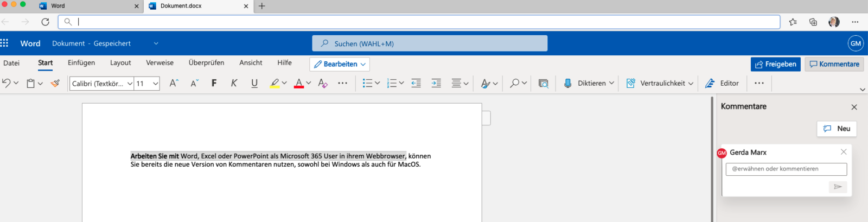Expand paste options dropdown arrow
This screenshot has height=222, width=868.
(x=40, y=83)
